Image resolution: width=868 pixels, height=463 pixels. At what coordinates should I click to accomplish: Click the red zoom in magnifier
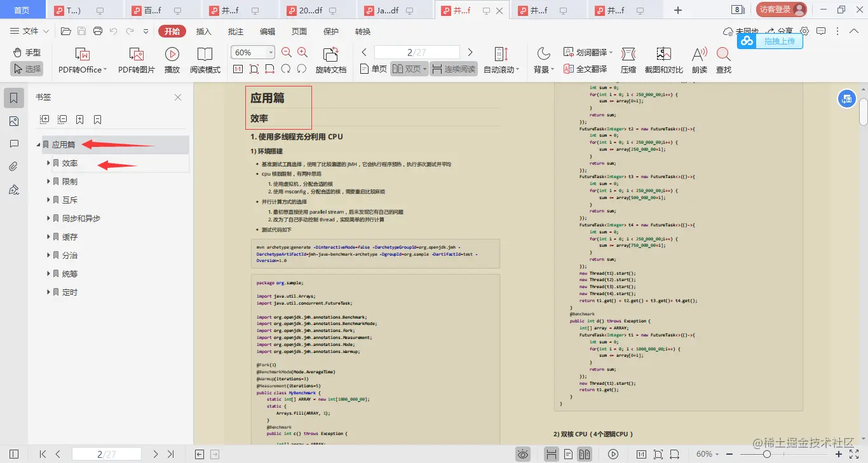tap(302, 53)
